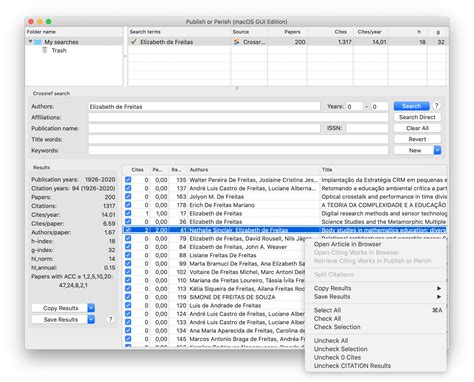Uncheck checkbox for row ranked 17 Elizabeth de Freitas

click(x=128, y=213)
